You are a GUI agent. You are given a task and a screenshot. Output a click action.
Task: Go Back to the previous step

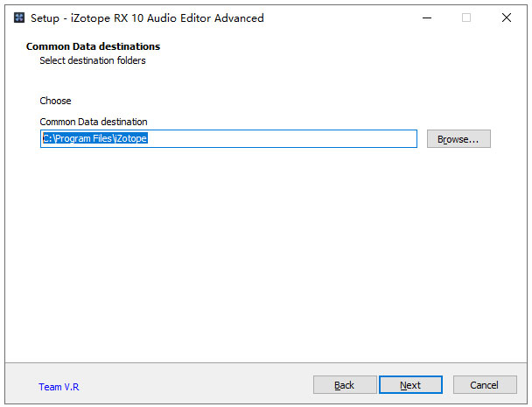tap(345, 385)
